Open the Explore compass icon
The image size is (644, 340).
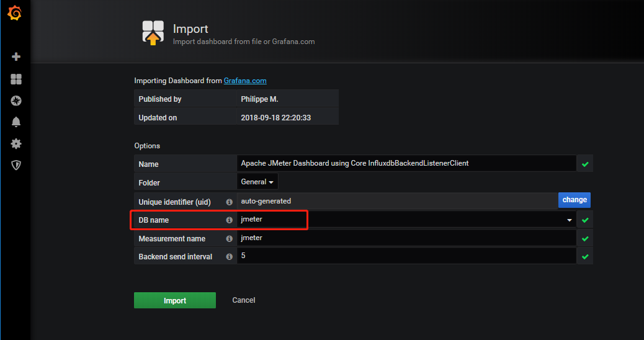(16, 101)
